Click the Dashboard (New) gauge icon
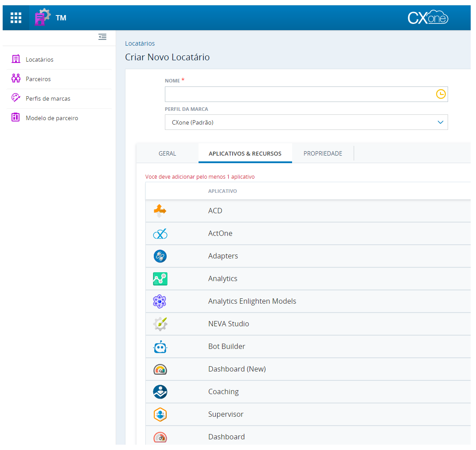The image size is (476, 450). (160, 370)
